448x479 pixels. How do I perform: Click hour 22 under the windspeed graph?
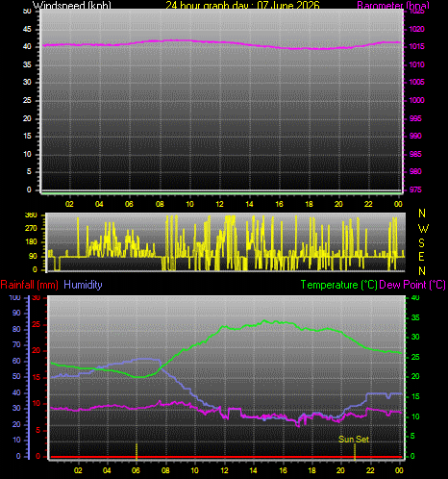tap(368, 204)
